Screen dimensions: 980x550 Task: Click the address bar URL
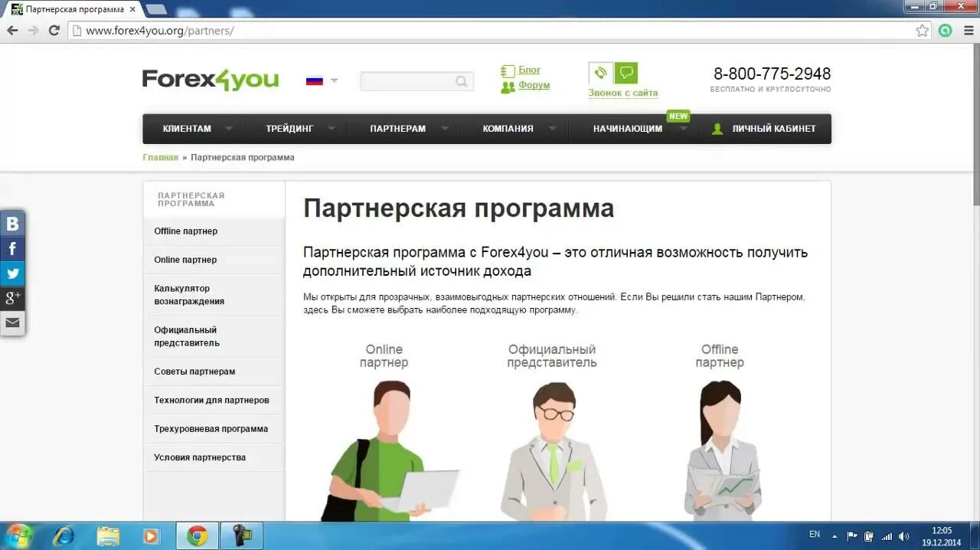[160, 31]
